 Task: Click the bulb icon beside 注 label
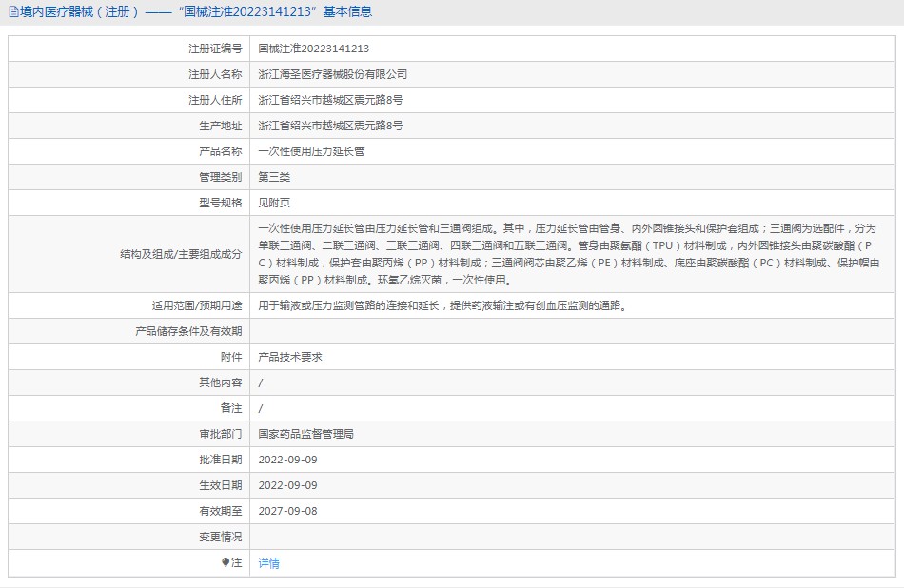(x=226, y=562)
